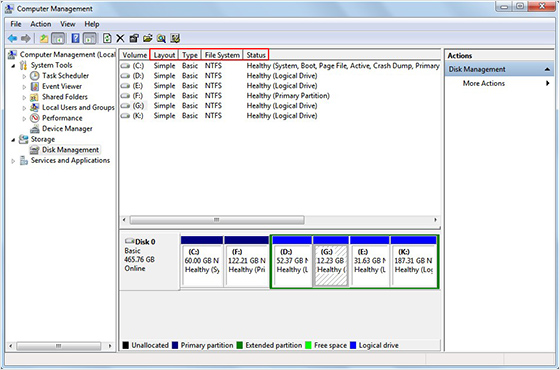Image resolution: width=560 pixels, height=370 pixels.
Task: Click the last toolbar icon with the check mark
Action: [x=175, y=38]
